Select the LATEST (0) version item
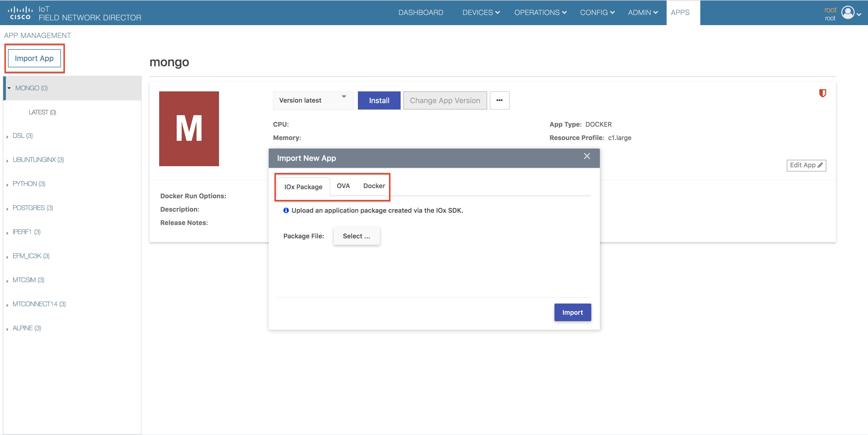Image resolution: width=868 pixels, height=435 pixels. click(42, 112)
